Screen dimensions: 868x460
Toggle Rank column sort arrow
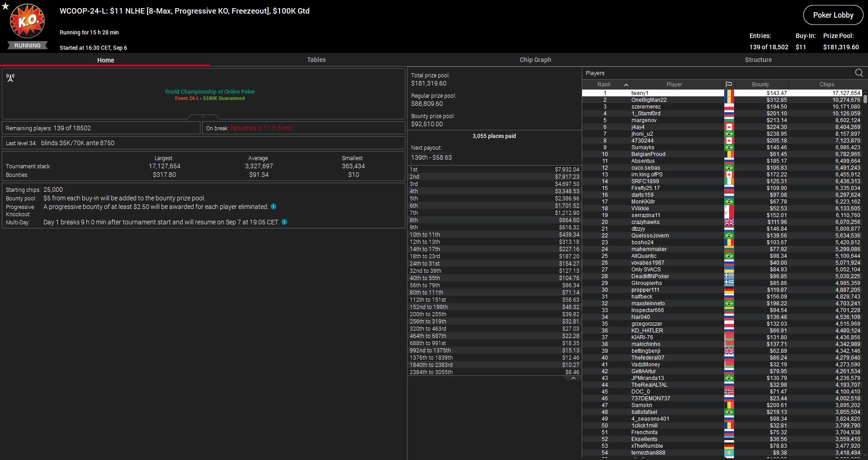(x=626, y=85)
